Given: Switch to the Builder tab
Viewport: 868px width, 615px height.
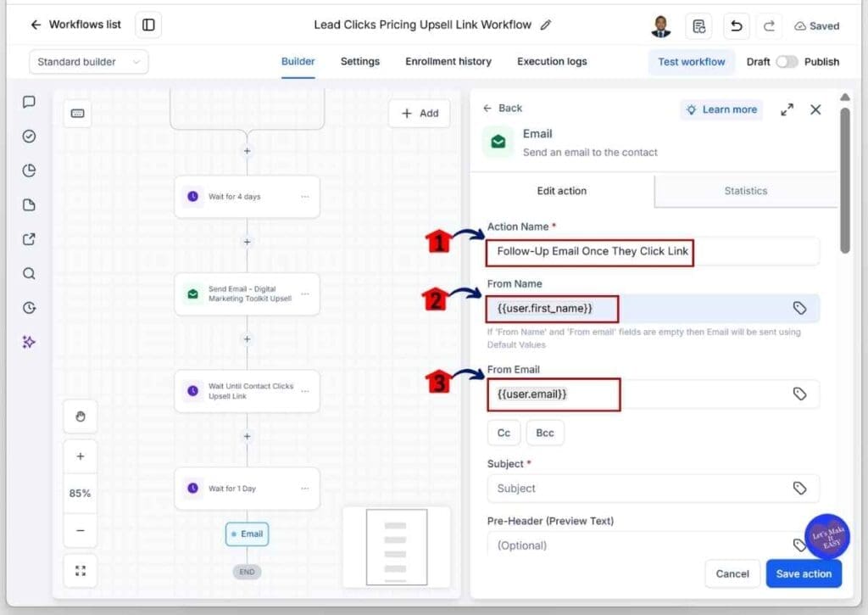Looking at the screenshot, I should (298, 61).
